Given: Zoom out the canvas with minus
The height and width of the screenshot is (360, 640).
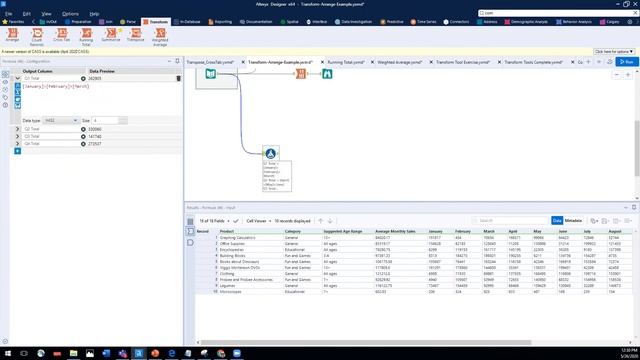Looking at the screenshot, I should 617,75.
